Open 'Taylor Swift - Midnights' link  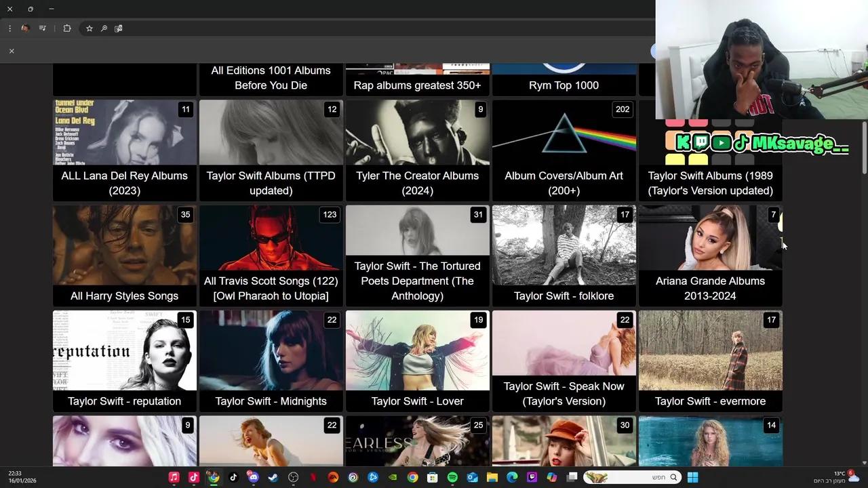[271, 401]
